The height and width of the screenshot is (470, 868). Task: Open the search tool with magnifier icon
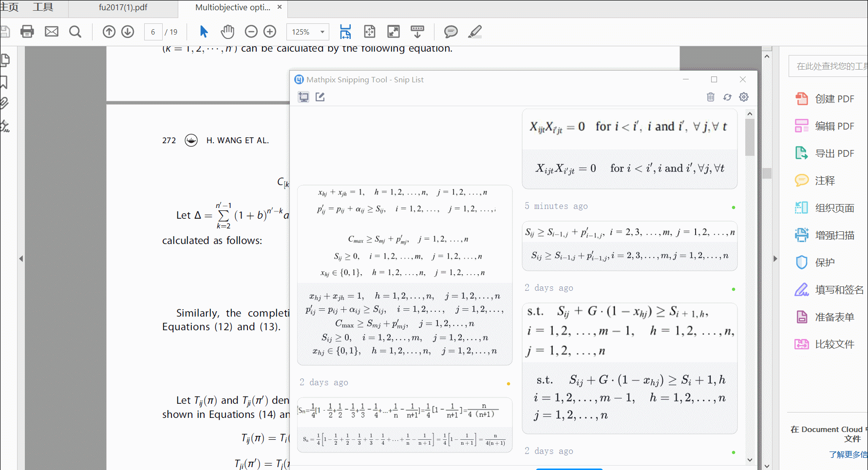tap(75, 31)
